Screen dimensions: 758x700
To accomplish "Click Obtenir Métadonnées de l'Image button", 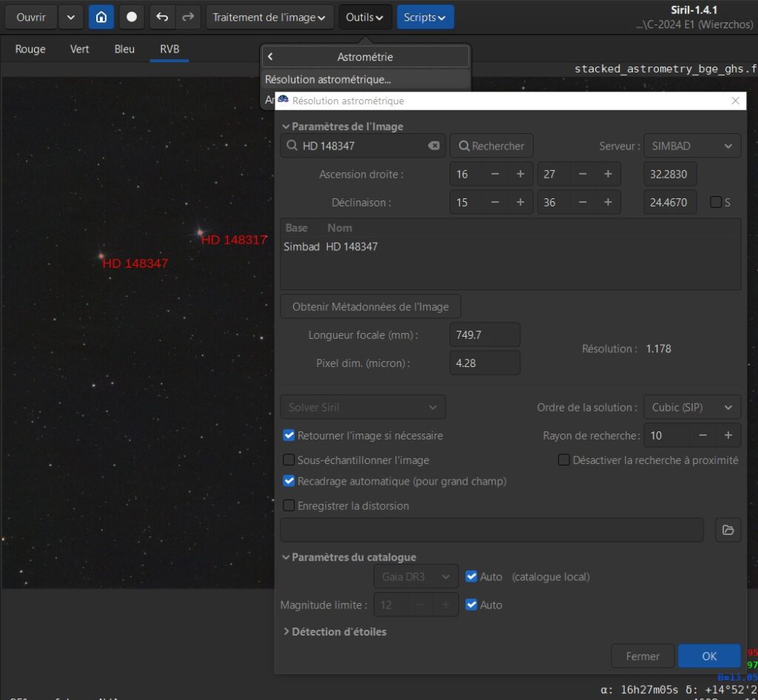I will pos(370,306).
